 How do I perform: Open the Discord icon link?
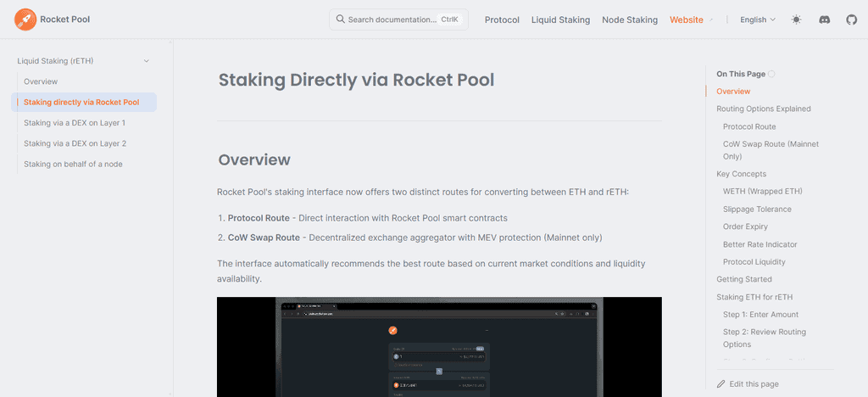pos(824,20)
